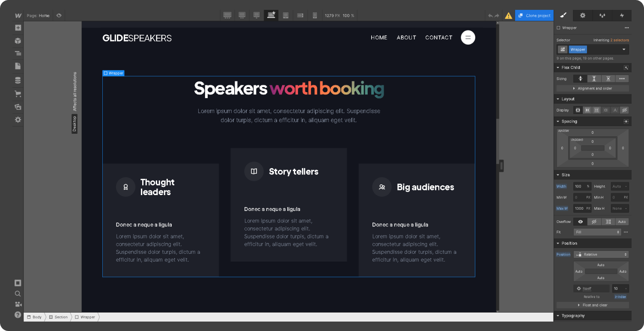Open the Fit dropdown showing Fill
The height and width of the screenshot is (331, 644).
coord(597,232)
